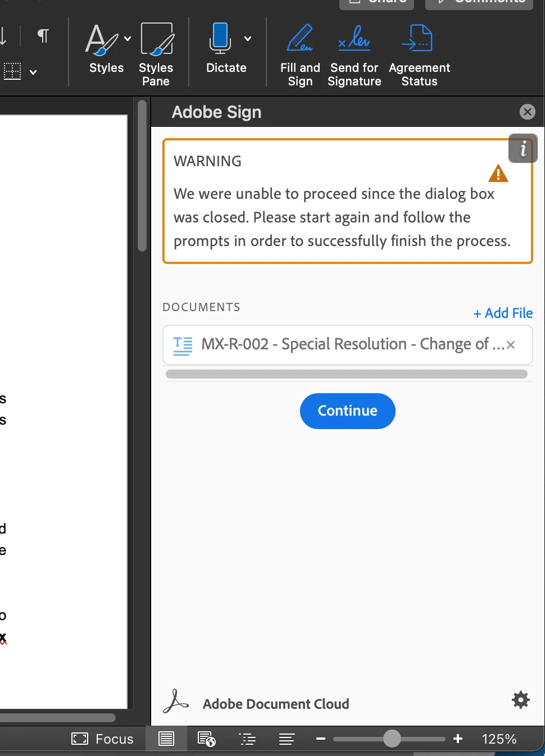Click Send for Signature

(355, 54)
